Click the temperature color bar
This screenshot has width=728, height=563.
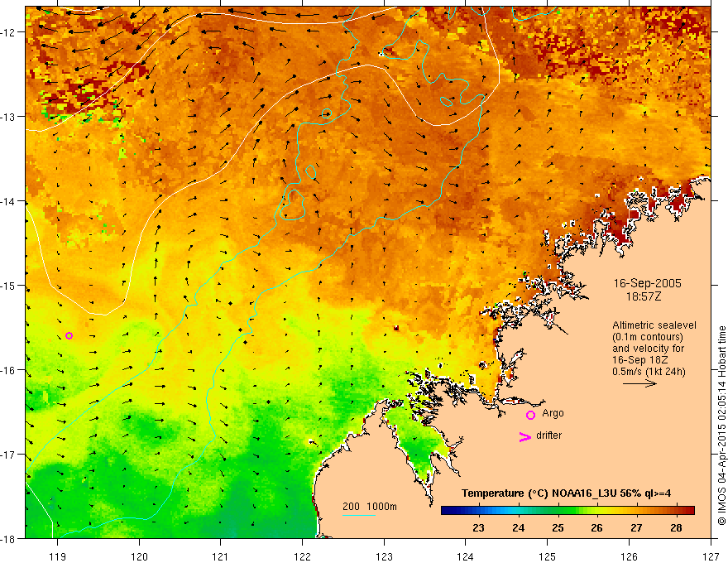point(568,511)
